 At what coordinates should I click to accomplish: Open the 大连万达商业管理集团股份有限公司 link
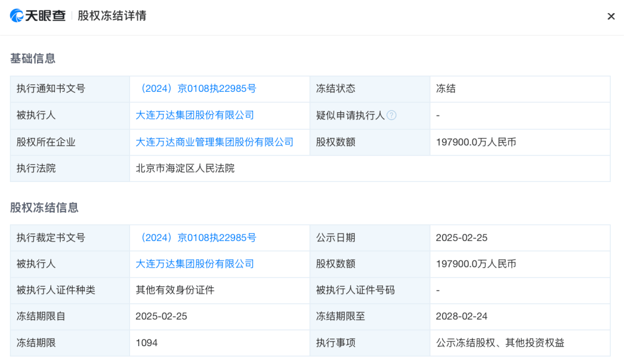214,142
